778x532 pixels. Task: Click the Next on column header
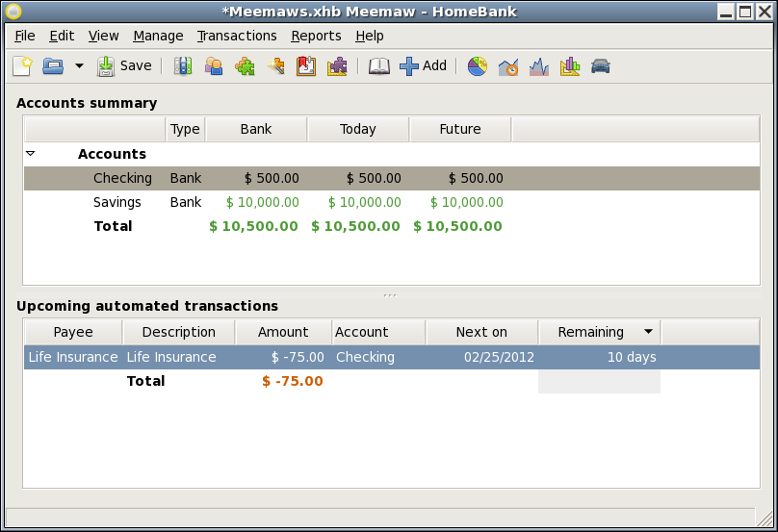click(x=481, y=332)
